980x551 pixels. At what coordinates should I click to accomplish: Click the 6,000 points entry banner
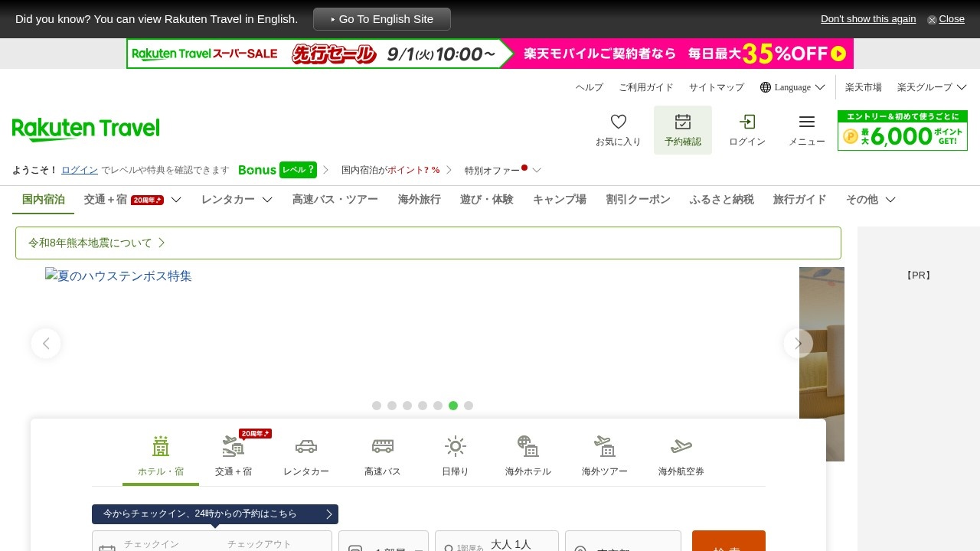point(903,130)
